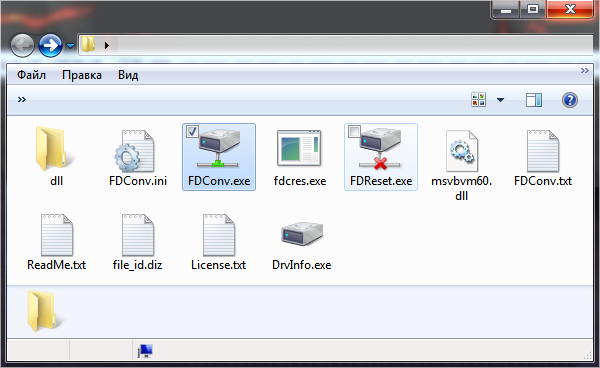Maximize the Explorer window

pos(533,10)
